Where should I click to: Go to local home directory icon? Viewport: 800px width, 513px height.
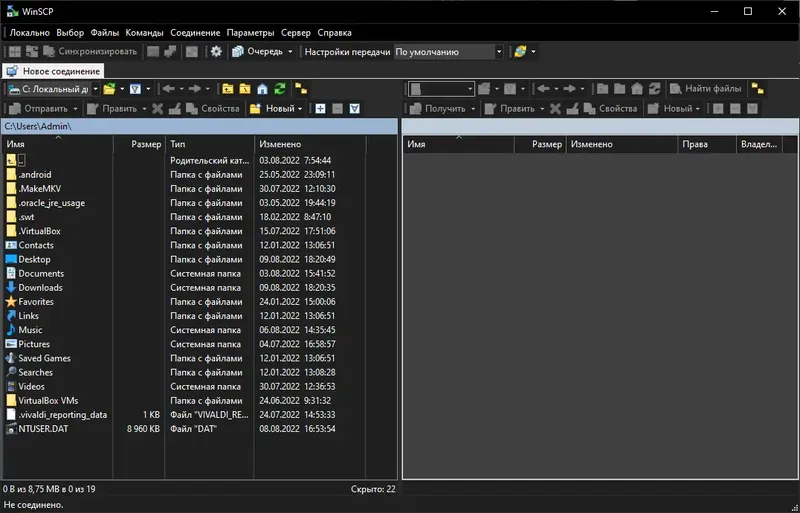[262, 89]
